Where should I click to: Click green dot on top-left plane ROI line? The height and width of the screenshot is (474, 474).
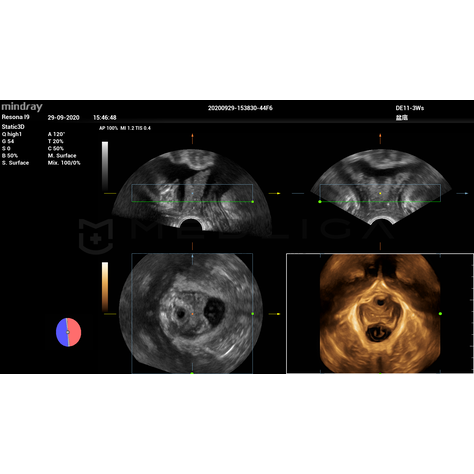(253, 202)
